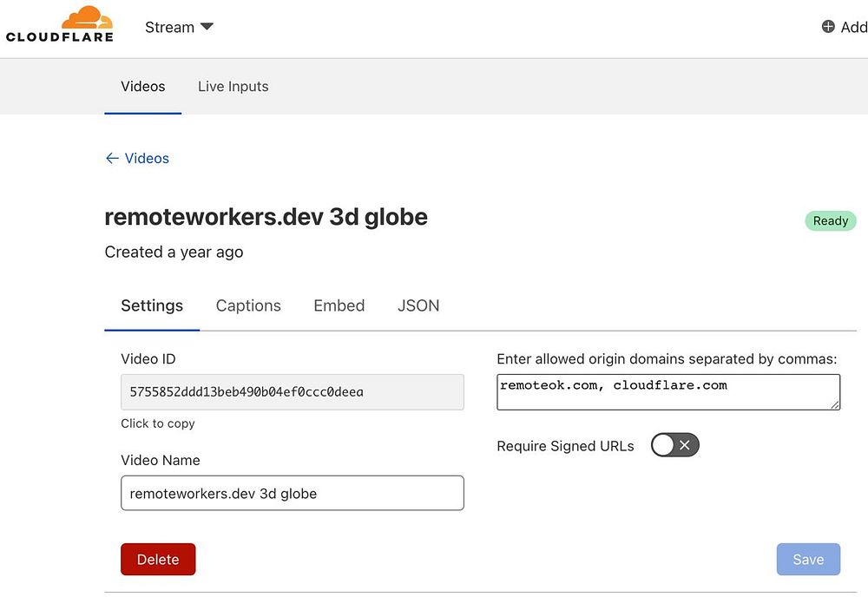Click the 'Created a year ago' text
This screenshot has width=868, height=610.
click(x=174, y=252)
